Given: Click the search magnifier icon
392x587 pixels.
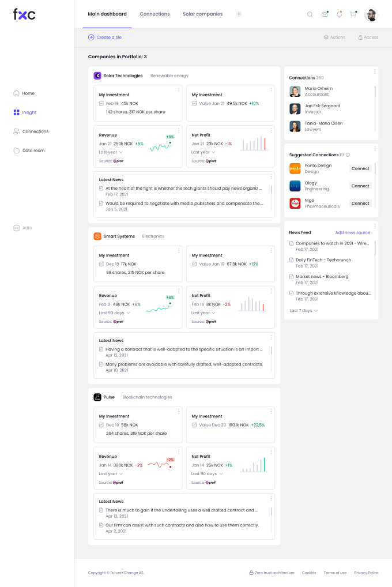Looking at the screenshot, I should (x=310, y=14).
